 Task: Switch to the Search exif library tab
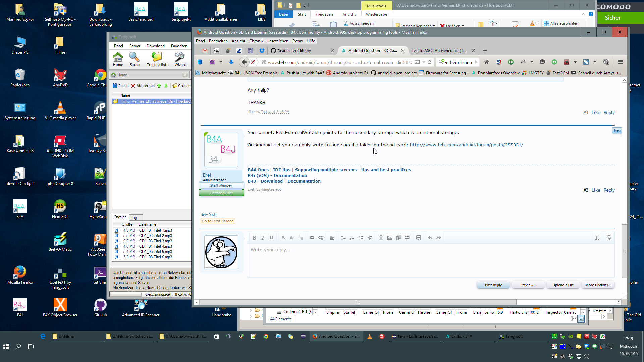click(294, 51)
